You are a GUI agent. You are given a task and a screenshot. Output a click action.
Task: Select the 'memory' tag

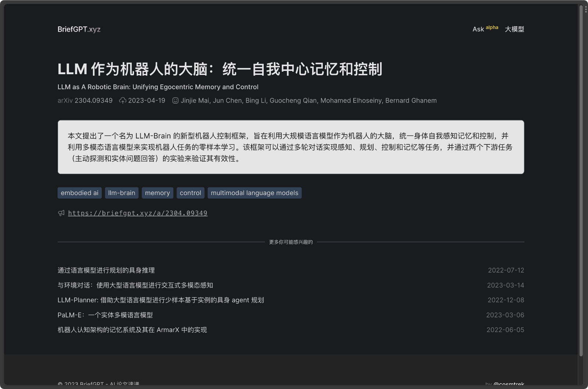157,192
